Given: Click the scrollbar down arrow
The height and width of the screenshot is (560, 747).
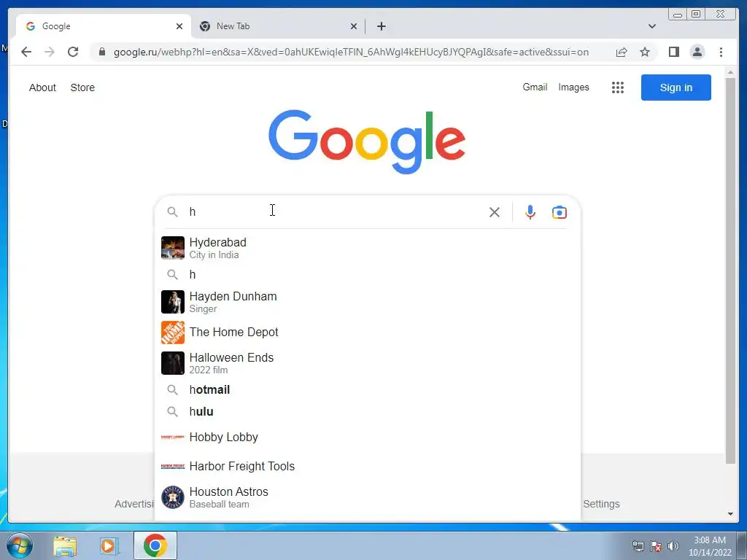Looking at the screenshot, I should tap(730, 514).
